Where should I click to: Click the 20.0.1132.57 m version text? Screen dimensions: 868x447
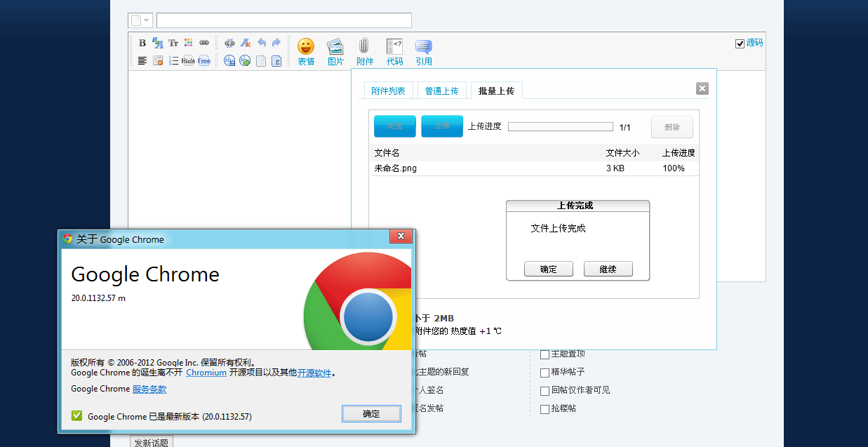click(98, 298)
